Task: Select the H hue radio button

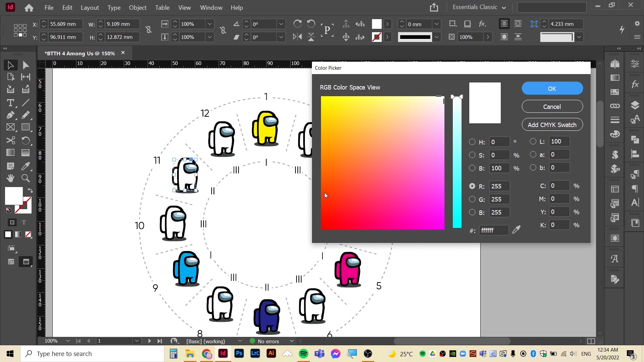Action: (x=472, y=142)
